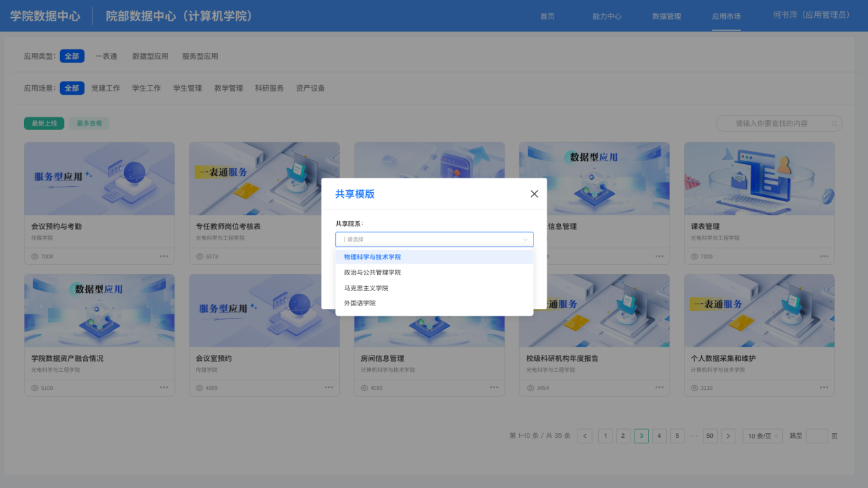The image size is (868, 488).
Task: Open 学院数据资产融合情况 card title
Action: [x=67, y=358]
